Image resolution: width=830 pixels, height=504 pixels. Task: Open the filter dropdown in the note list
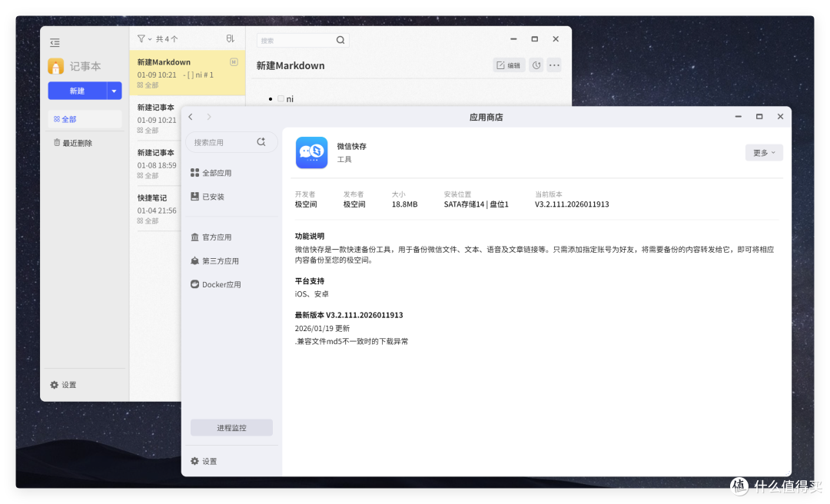[x=144, y=38]
